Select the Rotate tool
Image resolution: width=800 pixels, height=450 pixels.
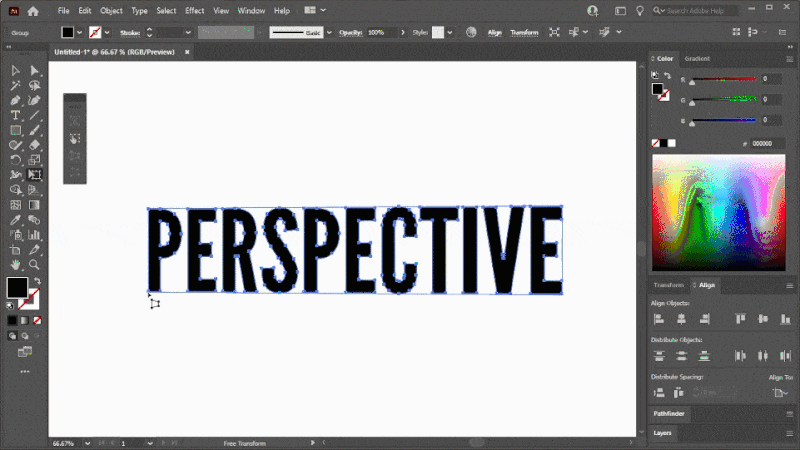tap(15, 160)
